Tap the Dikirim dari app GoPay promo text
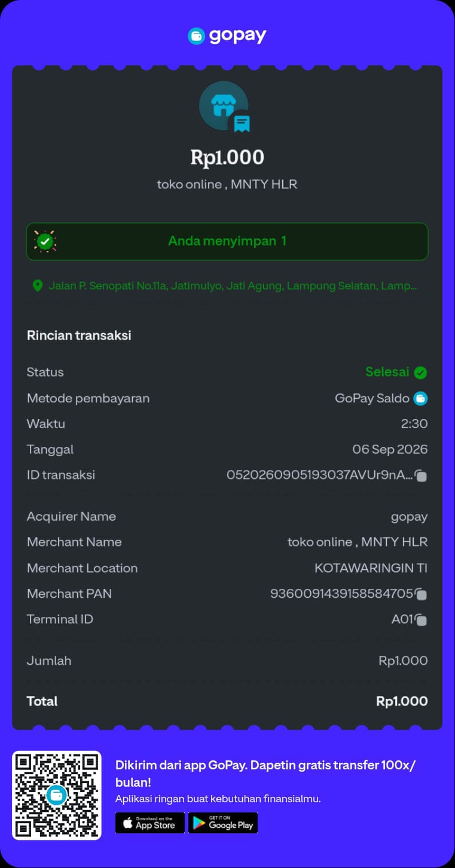455x868 pixels. [x=265, y=774]
